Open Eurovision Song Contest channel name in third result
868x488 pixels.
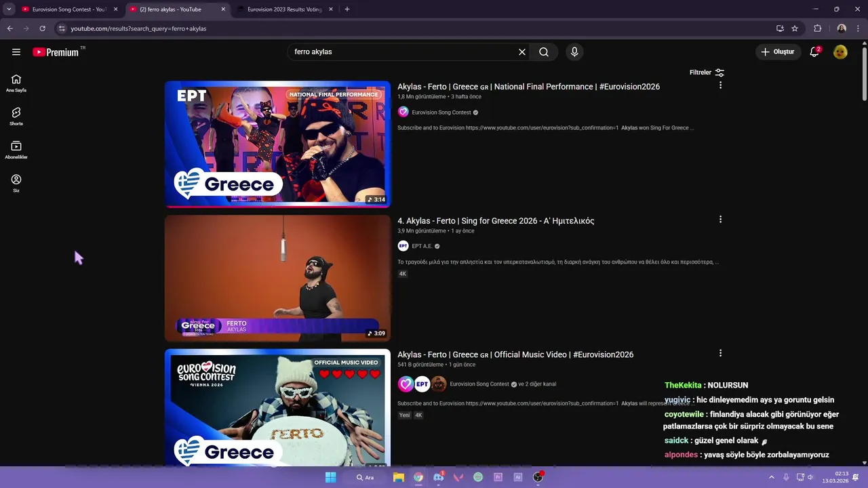click(479, 384)
